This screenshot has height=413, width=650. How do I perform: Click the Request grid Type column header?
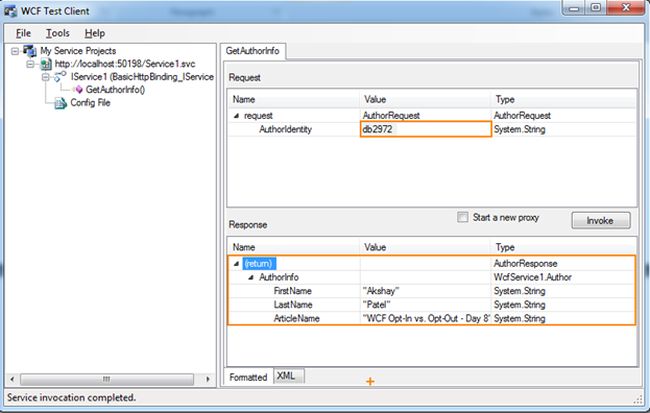coord(564,100)
